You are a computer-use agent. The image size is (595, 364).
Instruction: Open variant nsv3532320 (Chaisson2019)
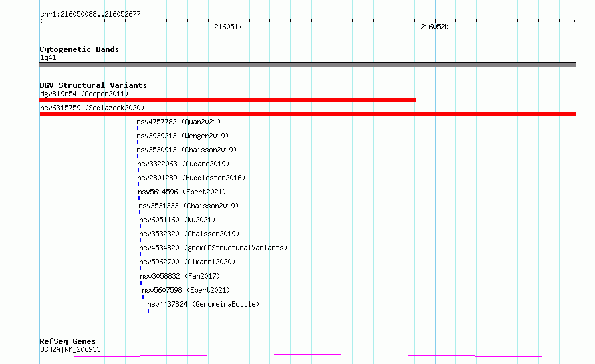(189, 234)
